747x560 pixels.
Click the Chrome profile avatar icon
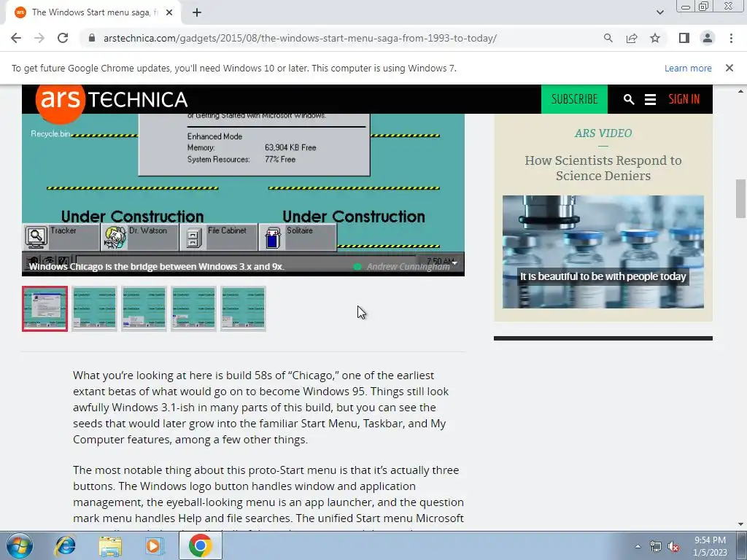708,38
